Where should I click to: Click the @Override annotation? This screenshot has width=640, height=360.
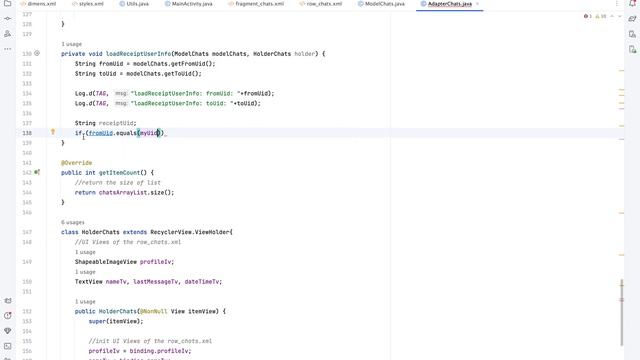(x=76, y=163)
